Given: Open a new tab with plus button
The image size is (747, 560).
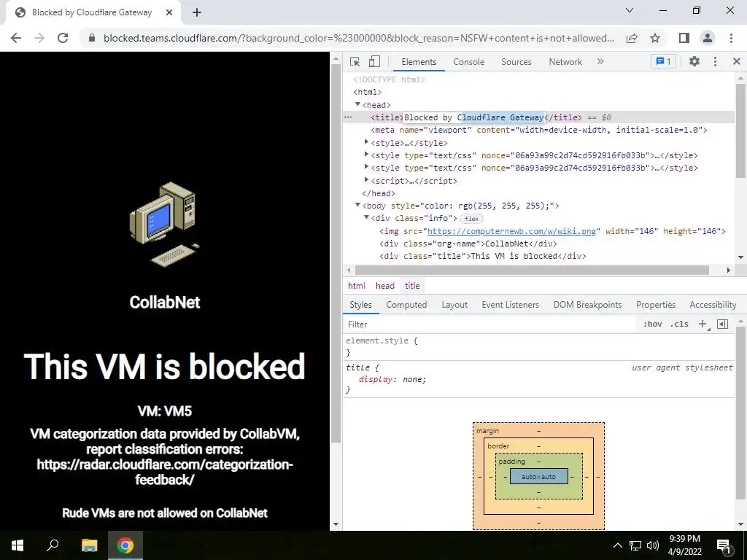Looking at the screenshot, I should [x=197, y=13].
